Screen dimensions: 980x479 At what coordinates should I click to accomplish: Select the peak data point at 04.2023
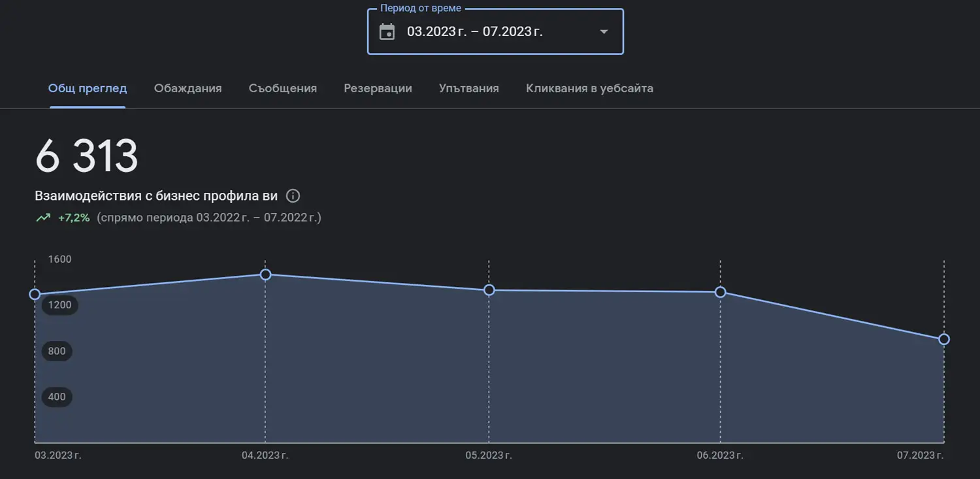265,274
